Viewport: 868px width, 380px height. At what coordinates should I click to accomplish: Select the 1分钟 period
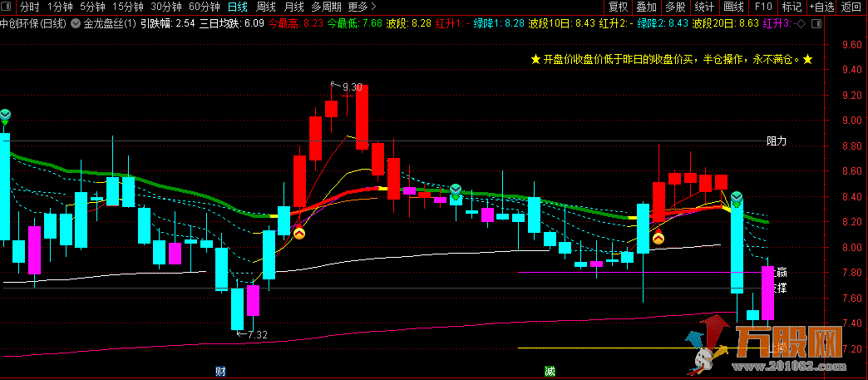click(60, 7)
